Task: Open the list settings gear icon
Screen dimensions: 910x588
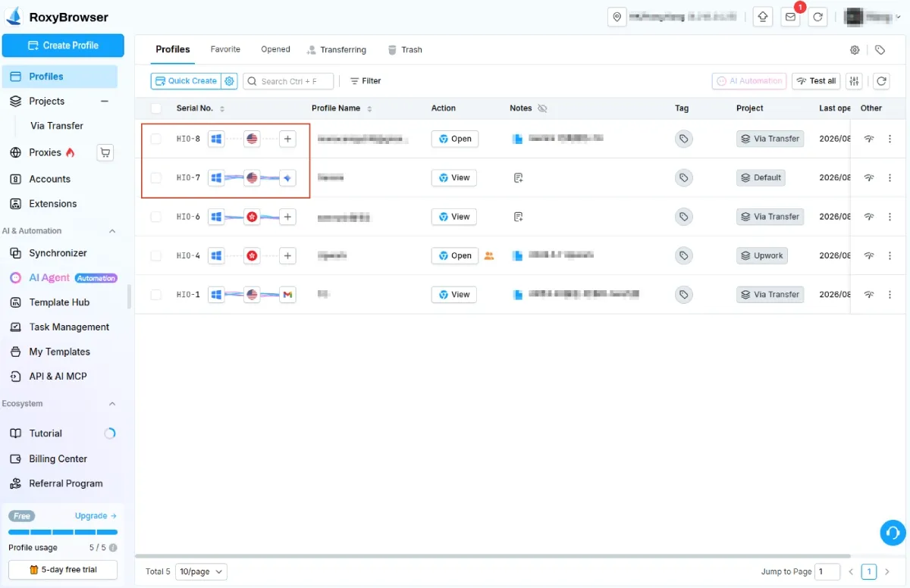Action: (x=855, y=50)
